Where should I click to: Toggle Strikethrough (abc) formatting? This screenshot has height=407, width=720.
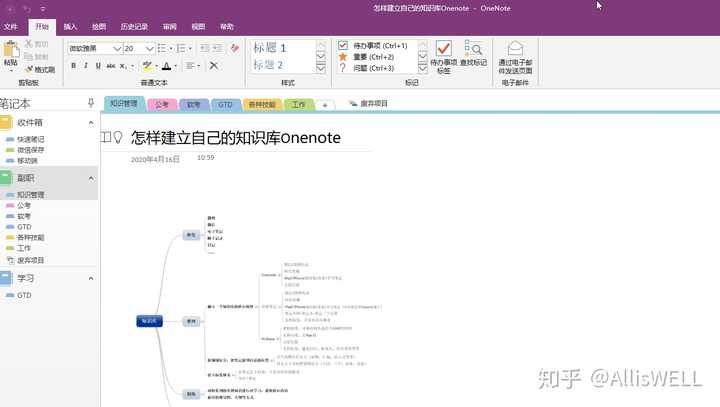coord(111,66)
